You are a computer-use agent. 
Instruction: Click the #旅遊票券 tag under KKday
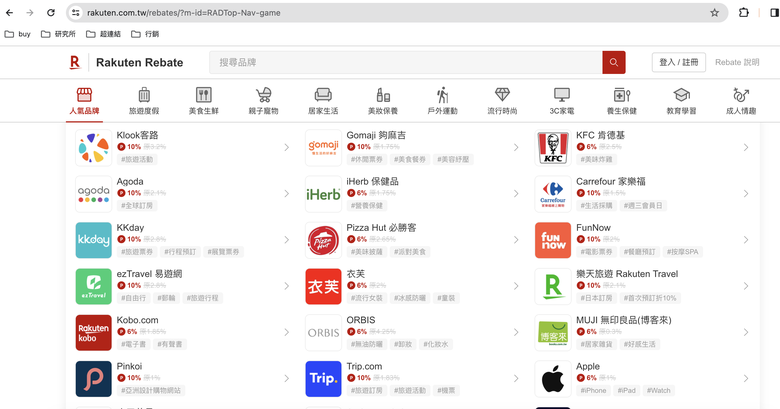click(x=137, y=252)
